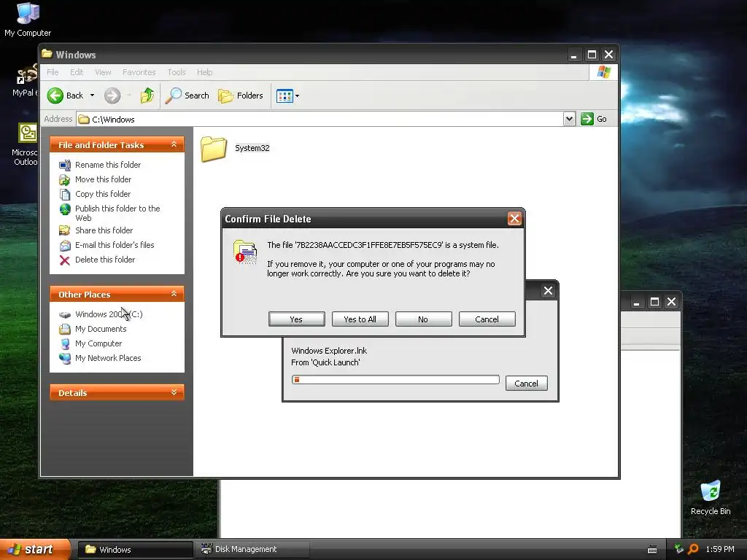The width and height of the screenshot is (747, 560).
Task: Collapse the Other Places panel
Action: tap(174, 294)
